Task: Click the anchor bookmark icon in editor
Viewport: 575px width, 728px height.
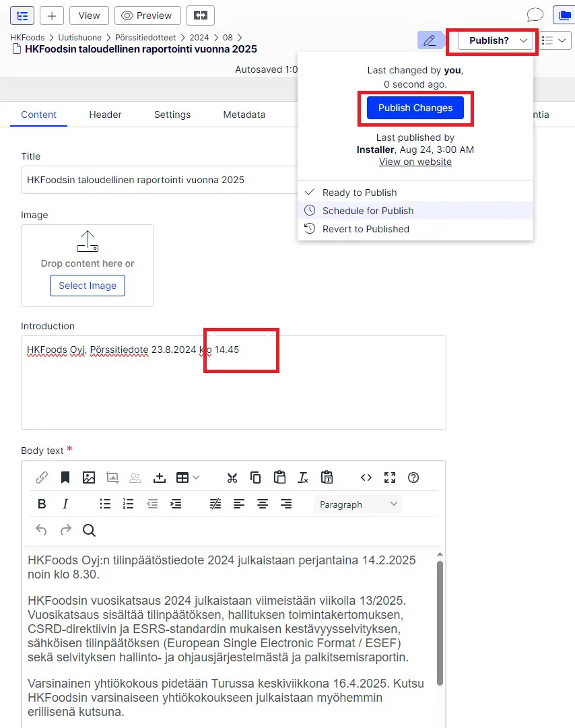Action: tap(65, 477)
